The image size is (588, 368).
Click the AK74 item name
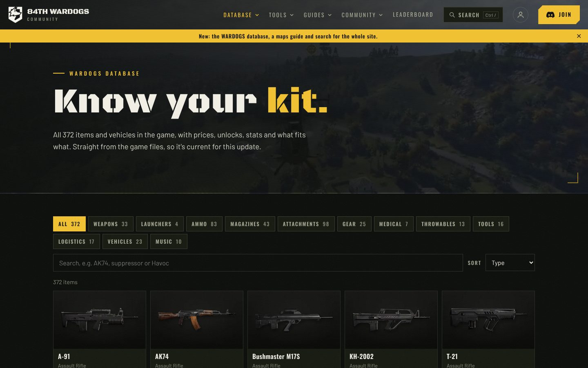coord(162,356)
